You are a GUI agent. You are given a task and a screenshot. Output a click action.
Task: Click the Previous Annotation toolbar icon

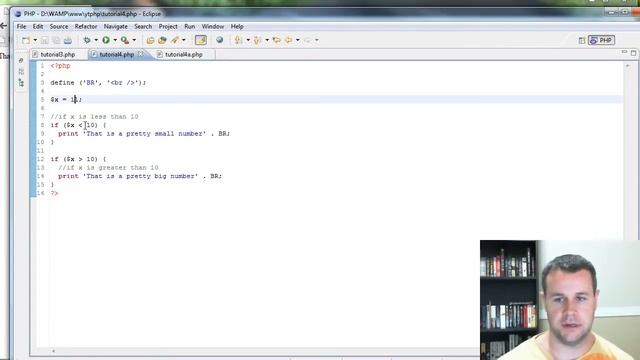coord(258,40)
